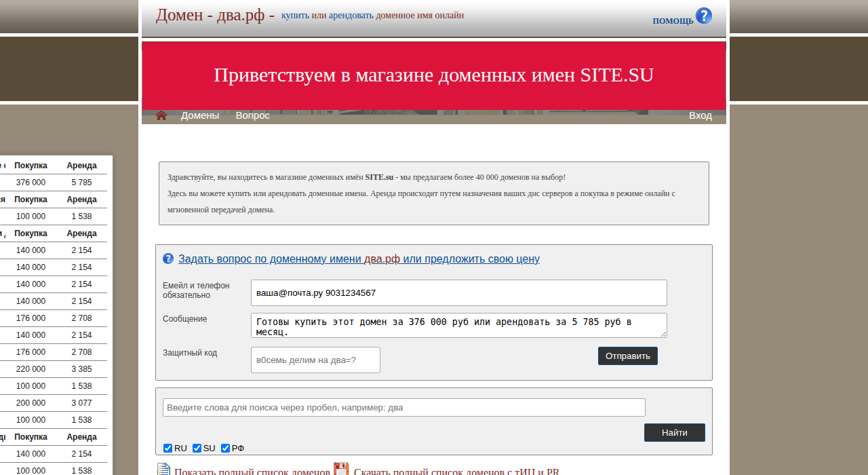The width and height of the screenshot is (868, 475).
Task: Click the 3 385 rental price cell
Action: [81, 369]
